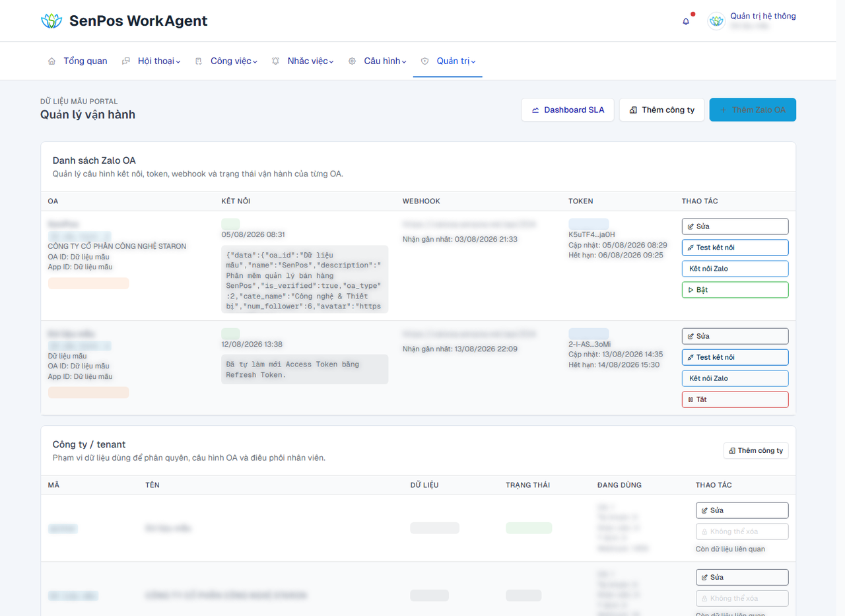Click the company name CÔNG TY CỔ PHẦN CÔNG NGHỆ STARON in the OA list

pyautogui.click(x=117, y=246)
